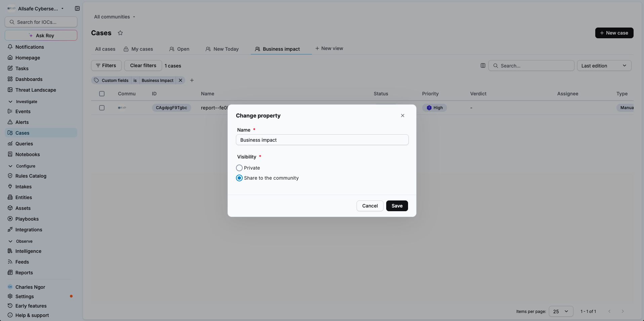Favorite the Cases page with star icon

tap(120, 33)
